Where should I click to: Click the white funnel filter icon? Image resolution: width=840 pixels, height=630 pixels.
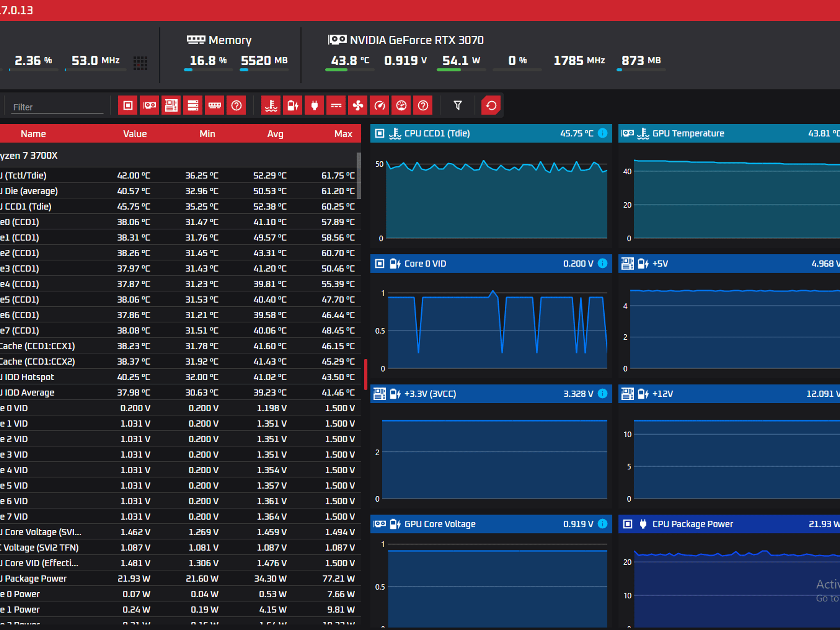458,106
